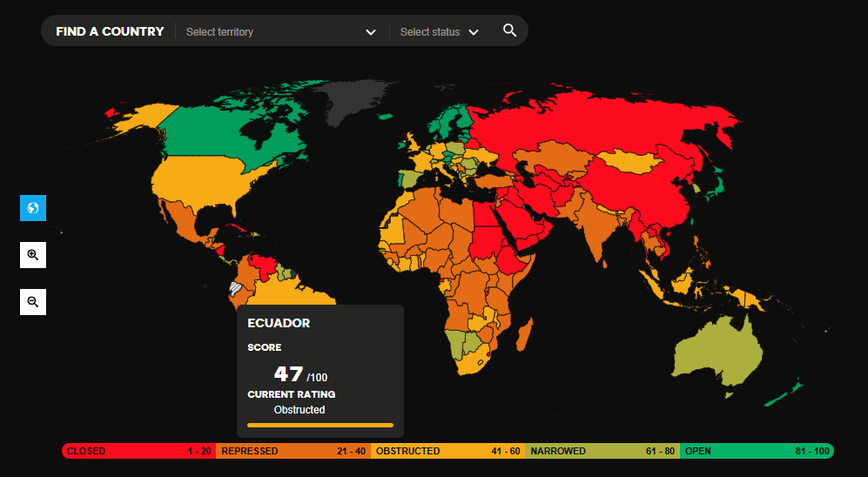Click the Open legend green segment

coord(756,451)
